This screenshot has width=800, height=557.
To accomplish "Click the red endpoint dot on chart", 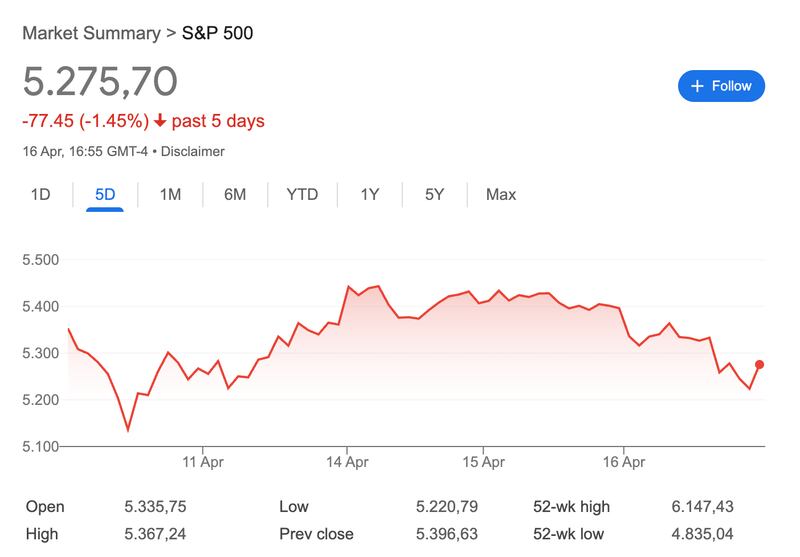I will pyautogui.click(x=760, y=365).
